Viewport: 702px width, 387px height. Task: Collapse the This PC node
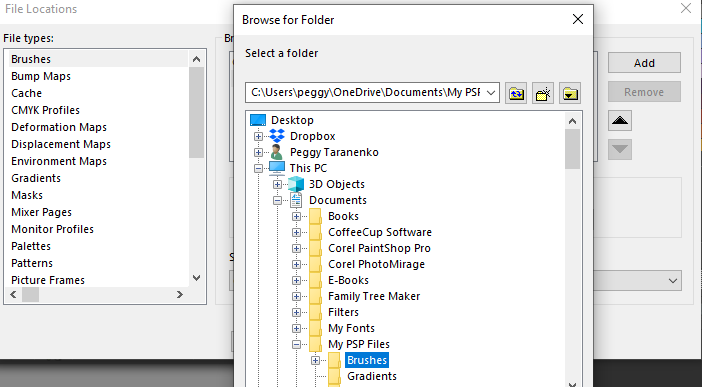tap(258, 168)
